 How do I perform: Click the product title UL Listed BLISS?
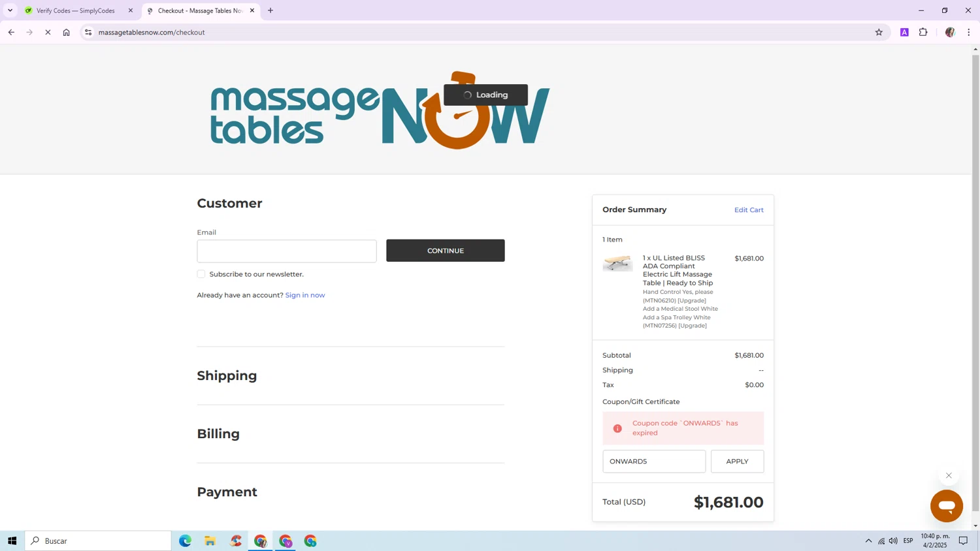pyautogui.click(x=678, y=270)
